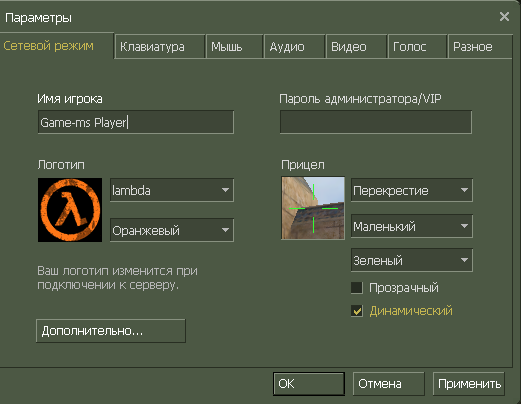Click the Отмена button
The width and height of the screenshot is (521, 404).
(389, 384)
